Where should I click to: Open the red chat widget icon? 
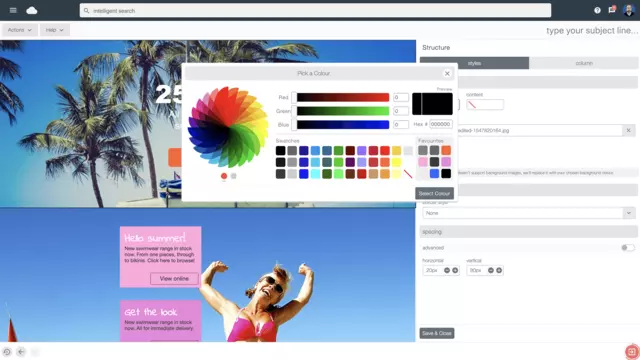632,351
